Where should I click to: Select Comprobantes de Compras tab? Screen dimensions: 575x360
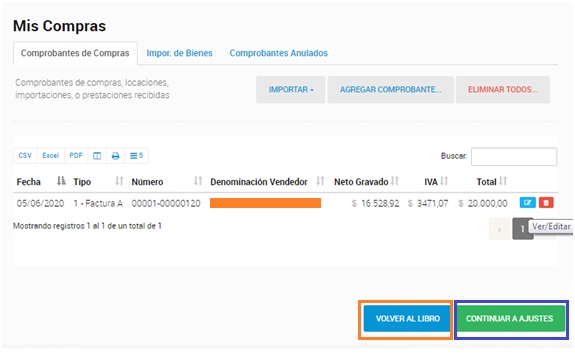click(75, 53)
